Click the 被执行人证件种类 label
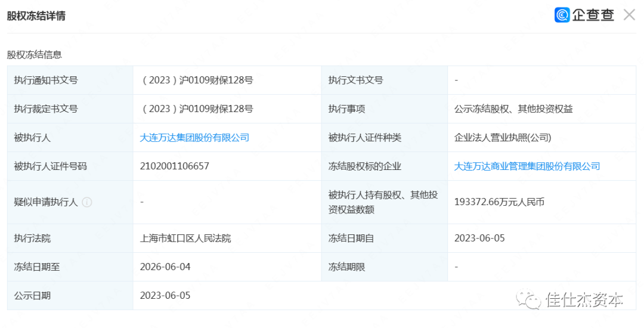This screenshot has height=328, width=644. coord(365,138)
